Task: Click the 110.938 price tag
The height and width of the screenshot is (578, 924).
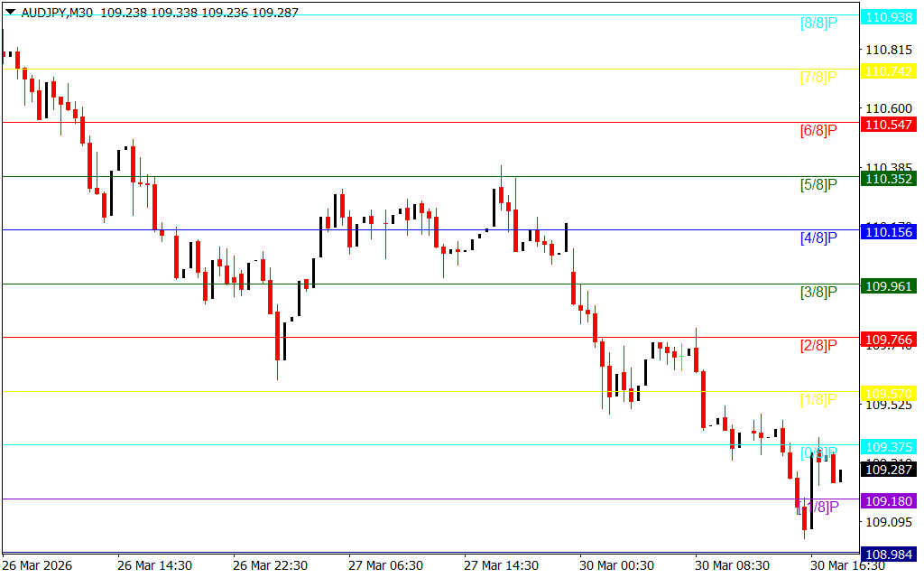Action: [x=889, y=17]
